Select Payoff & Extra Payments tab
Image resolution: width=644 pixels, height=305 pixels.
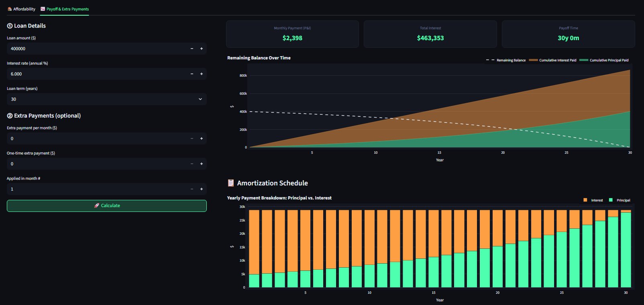(65, 9)
